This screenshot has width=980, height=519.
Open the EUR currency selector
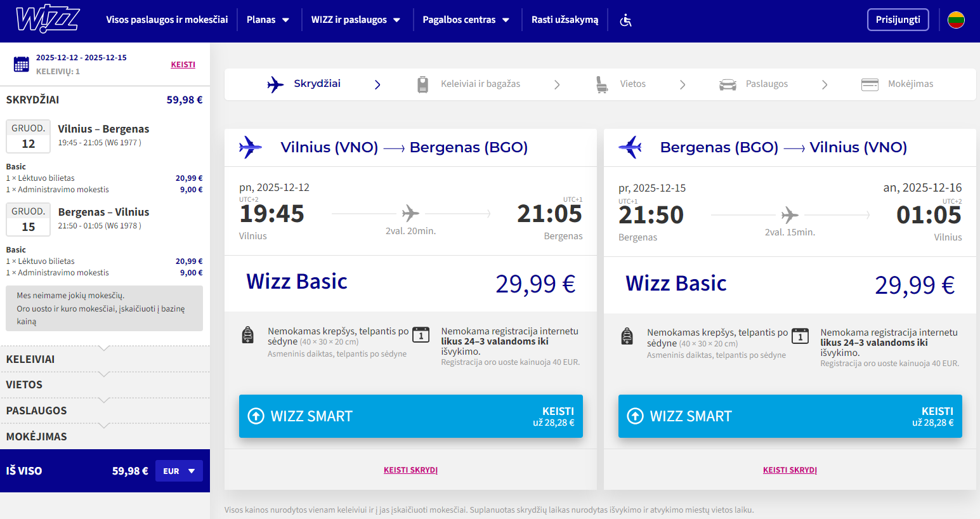pos(179,471)
